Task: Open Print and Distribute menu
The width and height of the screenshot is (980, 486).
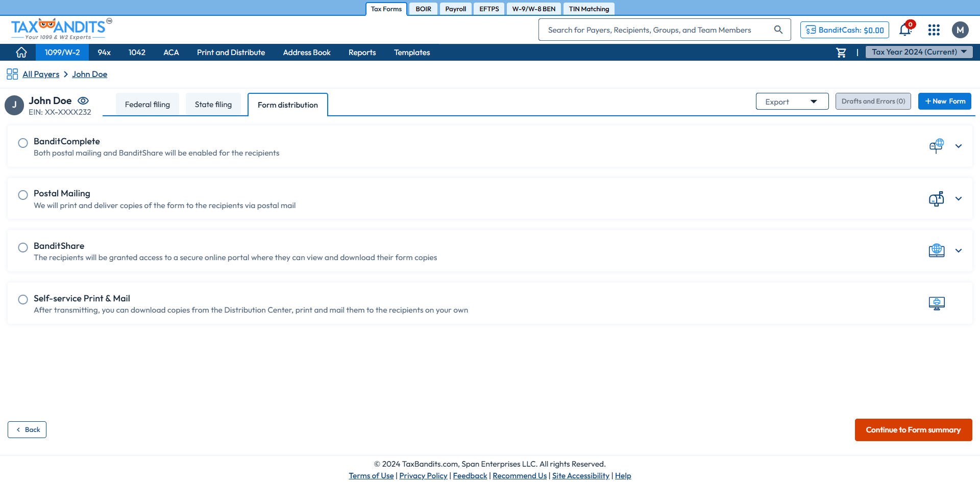Action: pos(231,53)
